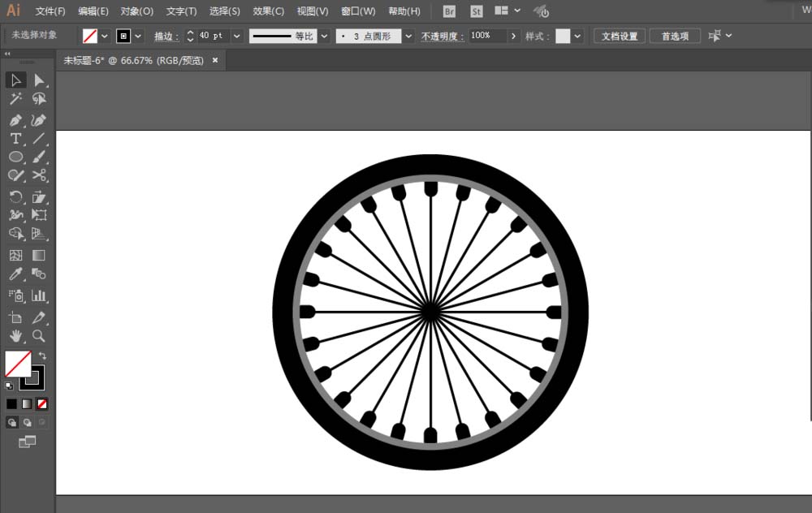
Task: Select the Free Transform tool
Action: click(x=39, y=215)
